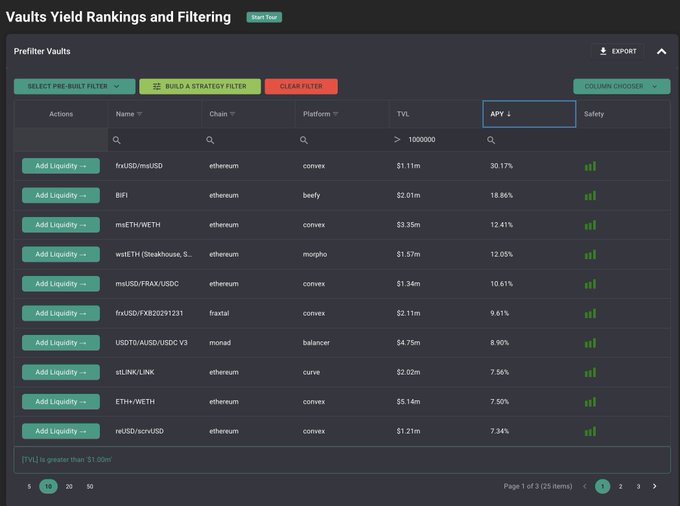Go to page 1
Viewport: 680px width, 506px height.
click(x=602, y=486)
